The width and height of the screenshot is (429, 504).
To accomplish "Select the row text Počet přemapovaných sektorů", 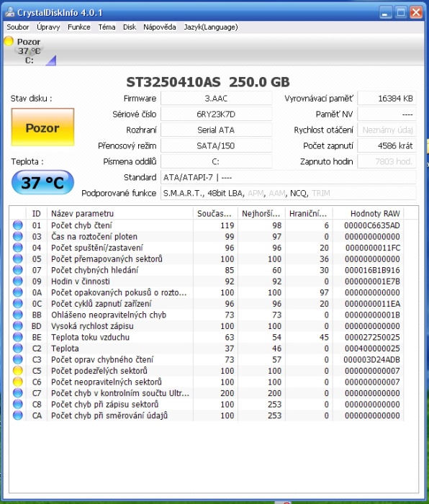I will (107, 258).
